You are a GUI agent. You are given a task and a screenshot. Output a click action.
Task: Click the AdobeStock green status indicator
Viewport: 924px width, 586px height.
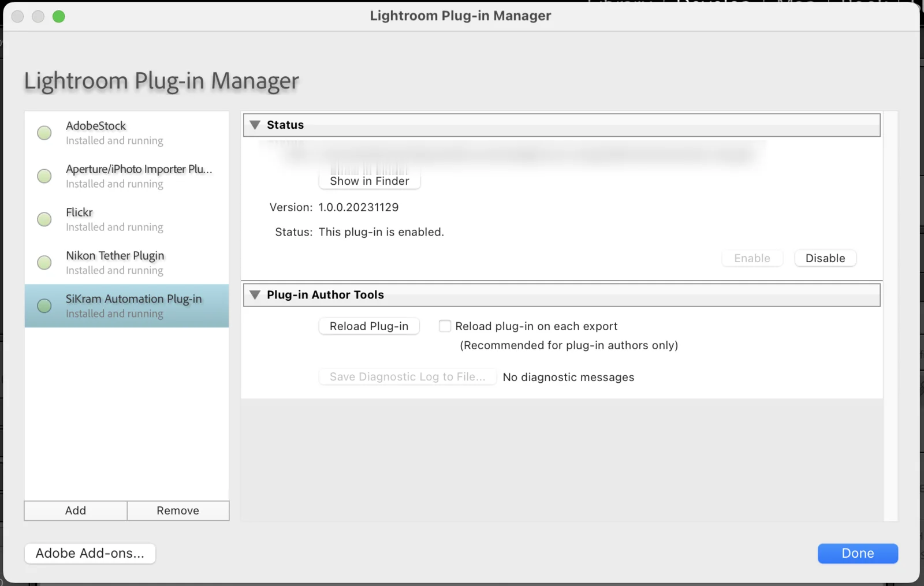(x=44, y=133)
